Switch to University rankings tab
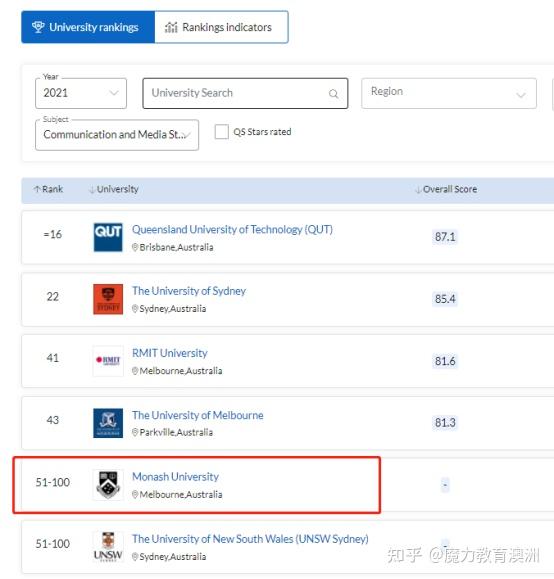Image resolution: width=554 pixels, height=579 pixels. 88,27
